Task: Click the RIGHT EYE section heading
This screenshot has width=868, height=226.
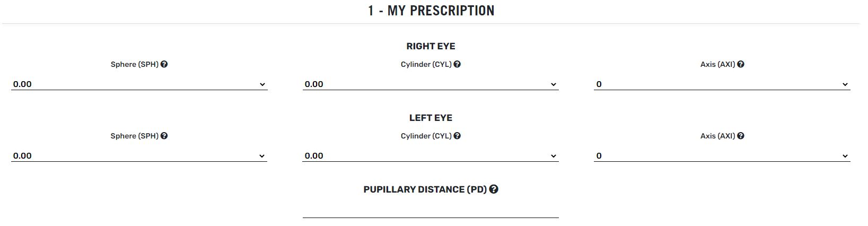Action: [x=431, y=46]
